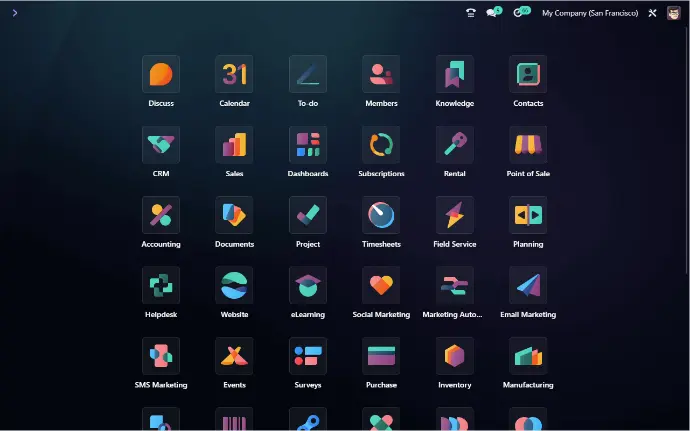Viewport: 690px width, 431px height.
Task: Open the Point of Sale app
Action: click(x=528, y=144)
